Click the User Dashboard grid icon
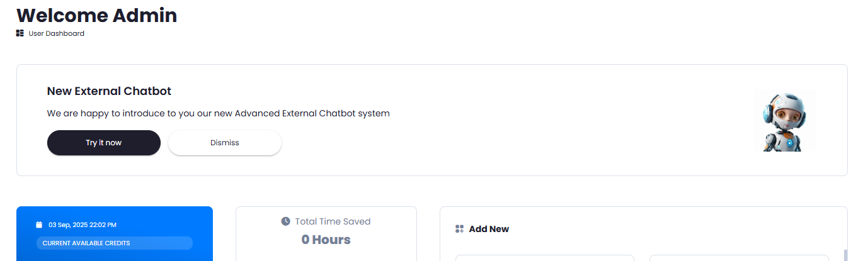Screen dimensions: 868x261 [x=20, y=33]
